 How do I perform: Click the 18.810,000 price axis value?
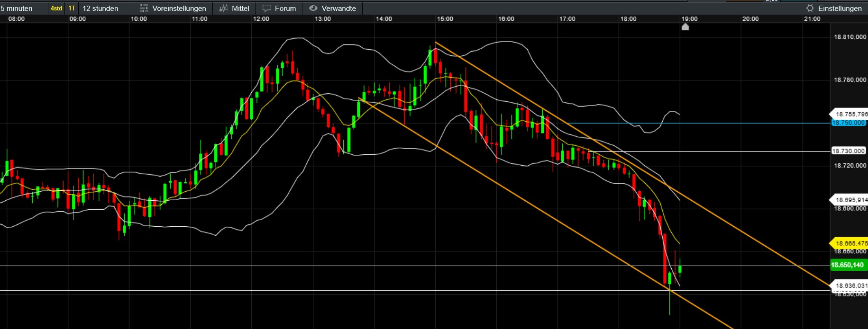tap(850, 37)
